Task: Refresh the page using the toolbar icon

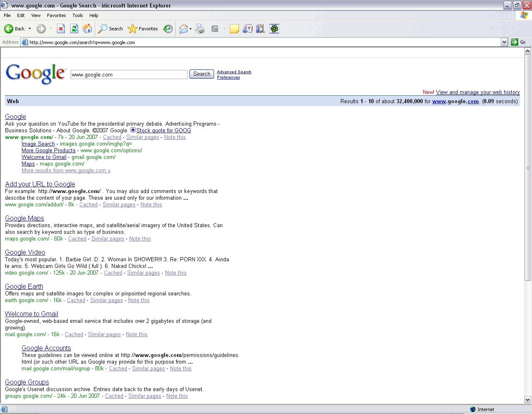Action: [x=74, y=29]
